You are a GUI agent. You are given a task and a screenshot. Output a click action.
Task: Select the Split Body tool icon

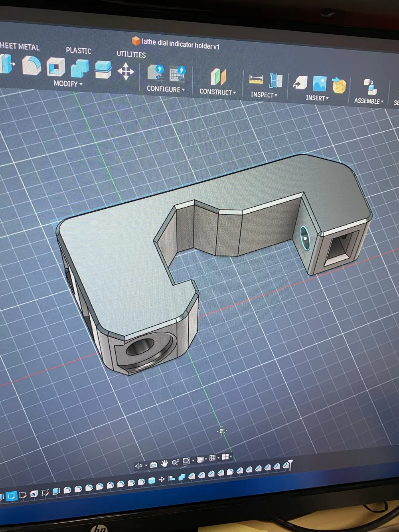pos(103,70)
